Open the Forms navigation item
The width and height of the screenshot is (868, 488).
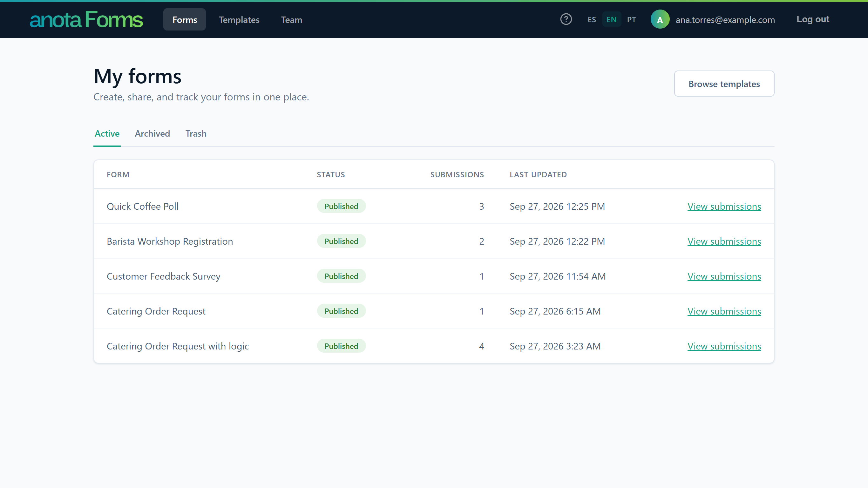click(x=184, y=20)
